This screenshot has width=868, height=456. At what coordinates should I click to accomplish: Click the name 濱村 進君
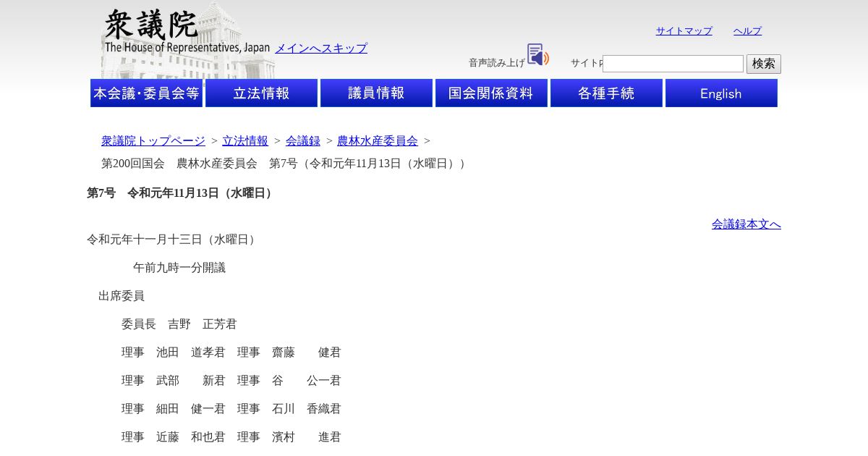pyautogui.click(x=307, y=437)
